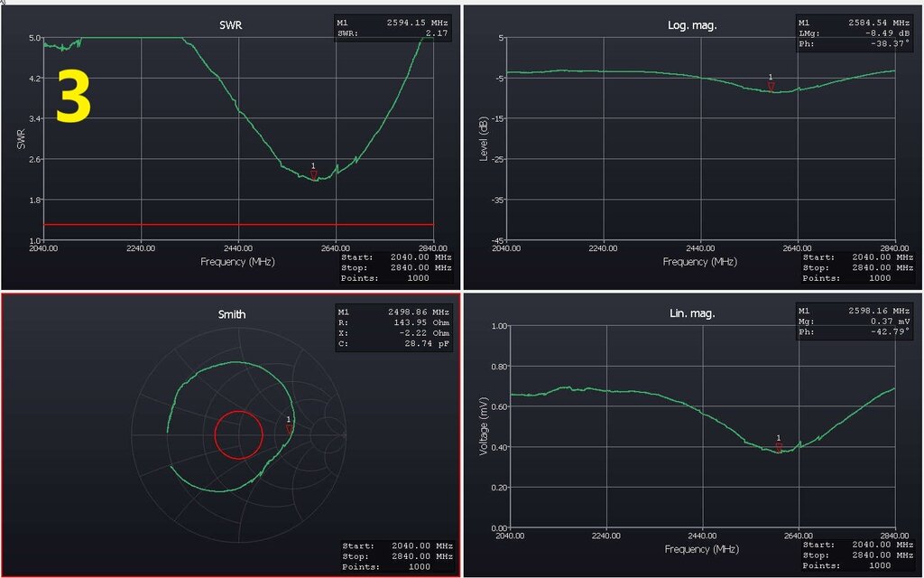The height and width of the screenshot is (578, 924).
Task: Click the SWR plot title
Action: [231, 25]
